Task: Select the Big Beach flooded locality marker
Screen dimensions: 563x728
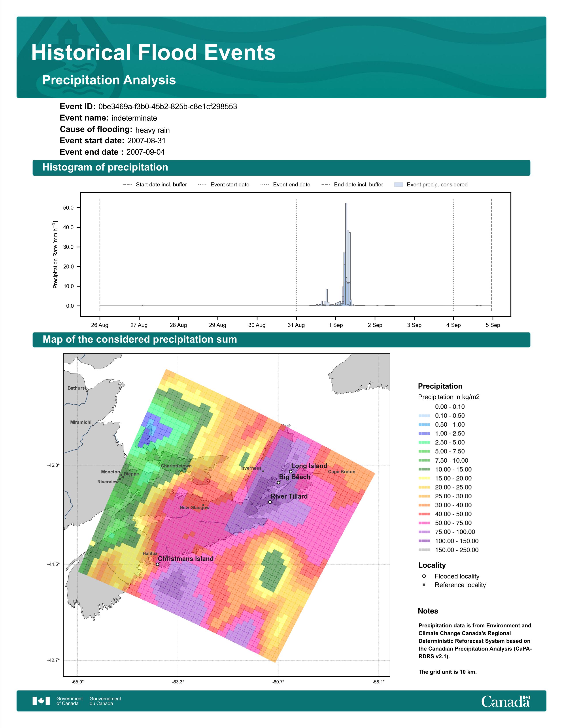Action: pyautogui.click(x=278, y=482)
